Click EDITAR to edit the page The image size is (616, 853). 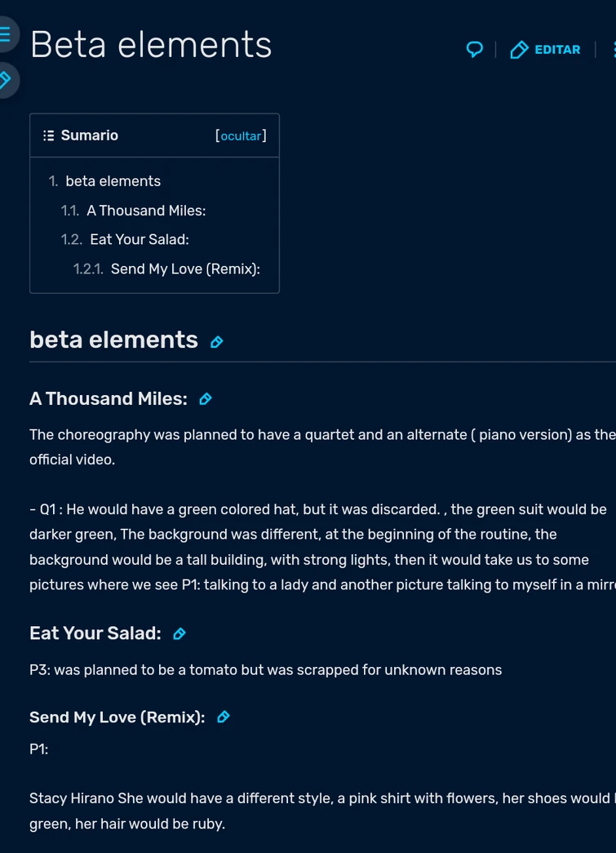(545, 49)
